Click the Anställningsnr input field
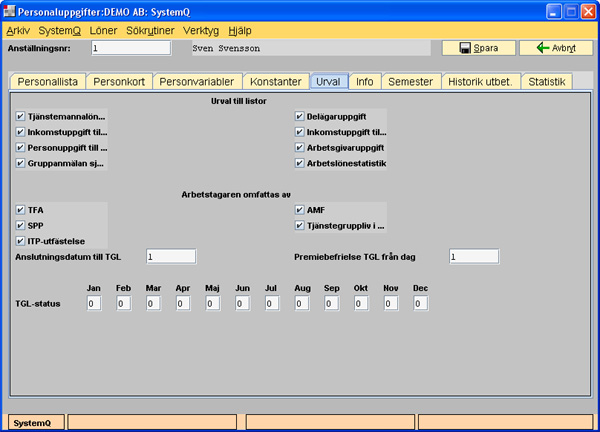This screenshot has height=432, width=600. pyautogui.click(x=130, y=48)
